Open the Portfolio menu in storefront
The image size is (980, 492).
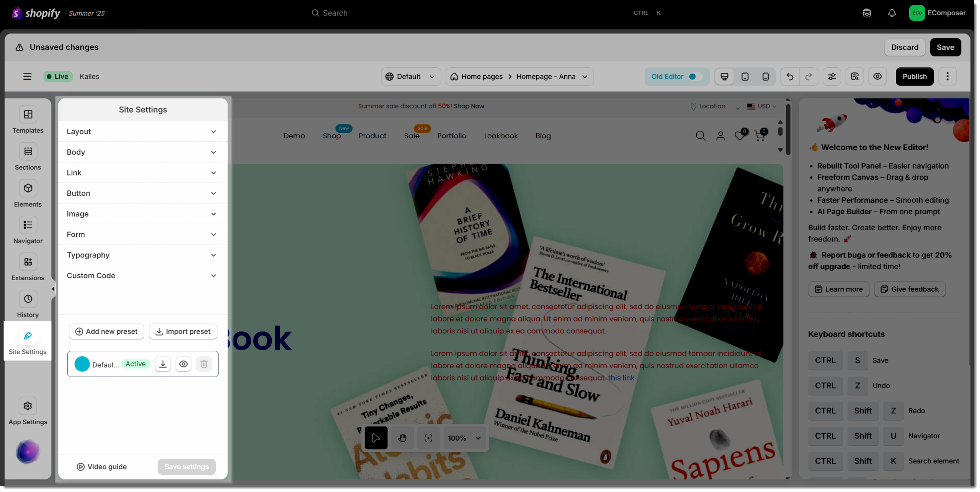[452, 136]
